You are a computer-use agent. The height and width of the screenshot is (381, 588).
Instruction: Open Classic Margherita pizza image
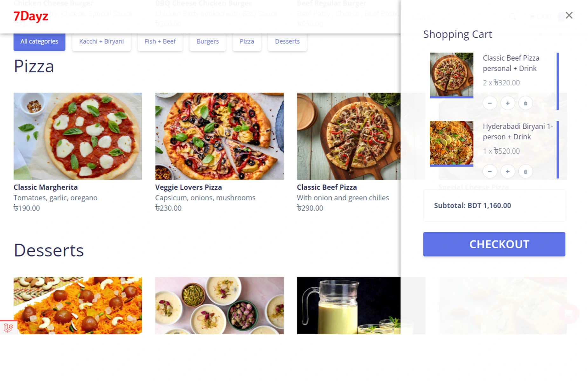pos(78,136)
